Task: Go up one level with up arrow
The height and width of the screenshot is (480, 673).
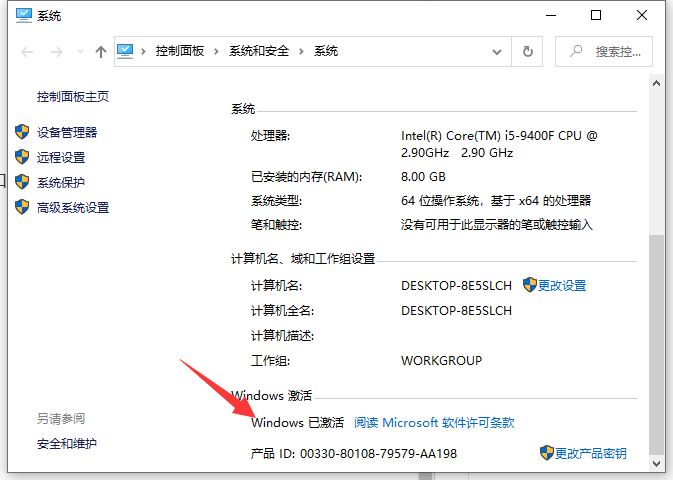Action: pos(100,51)
